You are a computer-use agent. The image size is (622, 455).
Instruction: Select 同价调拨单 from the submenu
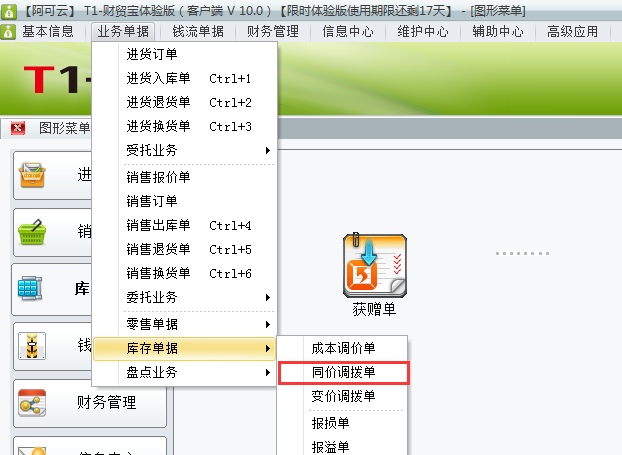pyautogui.click(x=344, y=372)
